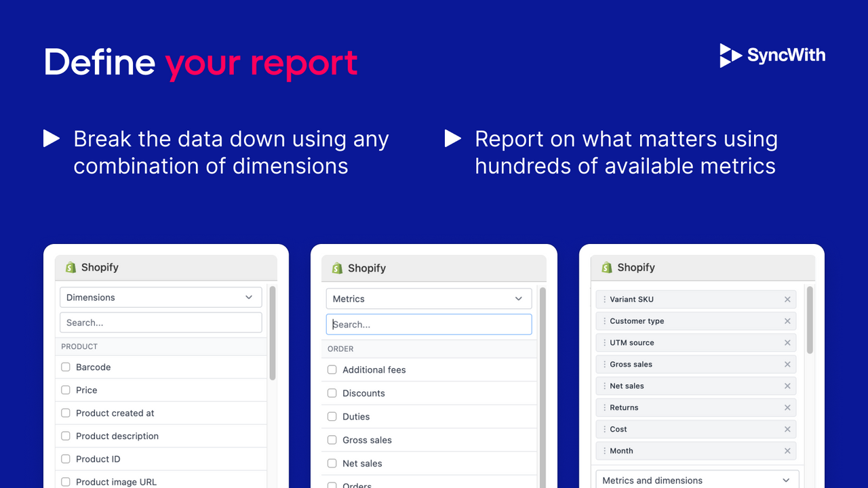Check the Gross sales metric checkbox
Viewport: 868px width, 488px height.
pos(332,440)
